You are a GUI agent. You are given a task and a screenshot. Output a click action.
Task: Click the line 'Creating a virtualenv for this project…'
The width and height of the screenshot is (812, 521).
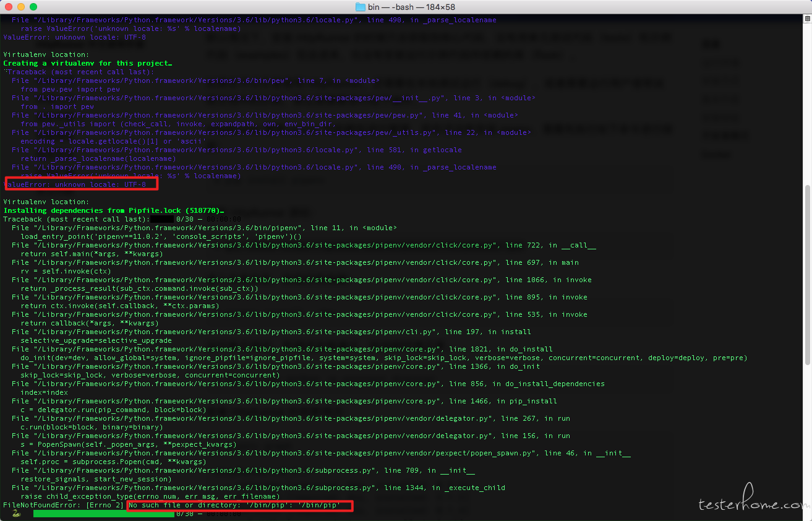88,63
